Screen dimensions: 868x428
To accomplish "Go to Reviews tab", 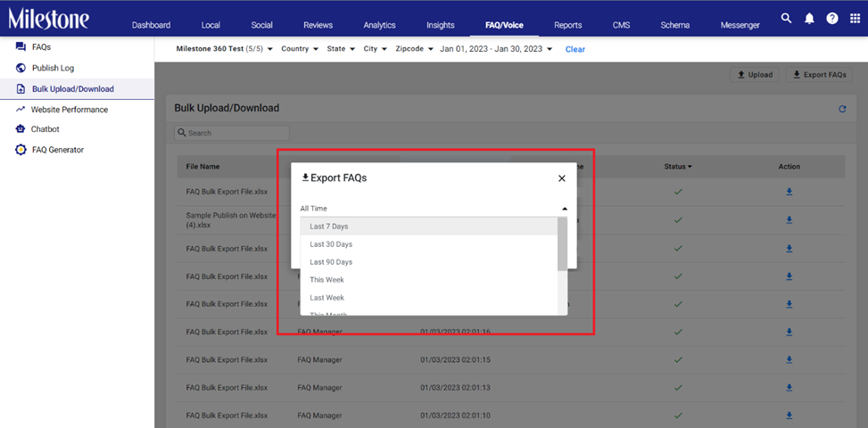I will pos(318,25).
